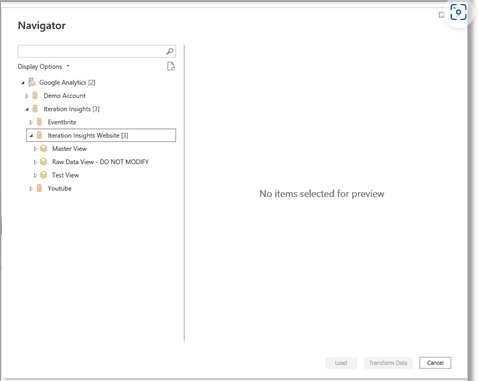Click the Eventbrite folder icon
This screenshot has width=478, height=381.
click(39, 122)
